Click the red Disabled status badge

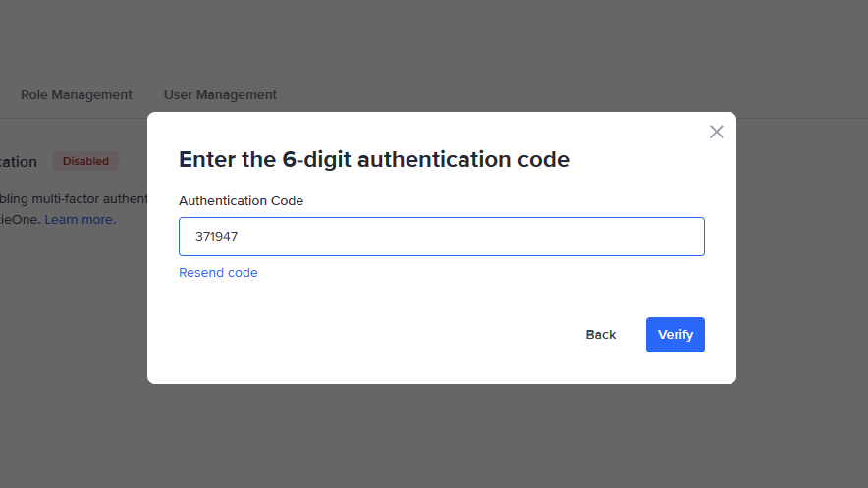[x=85, y=161]
